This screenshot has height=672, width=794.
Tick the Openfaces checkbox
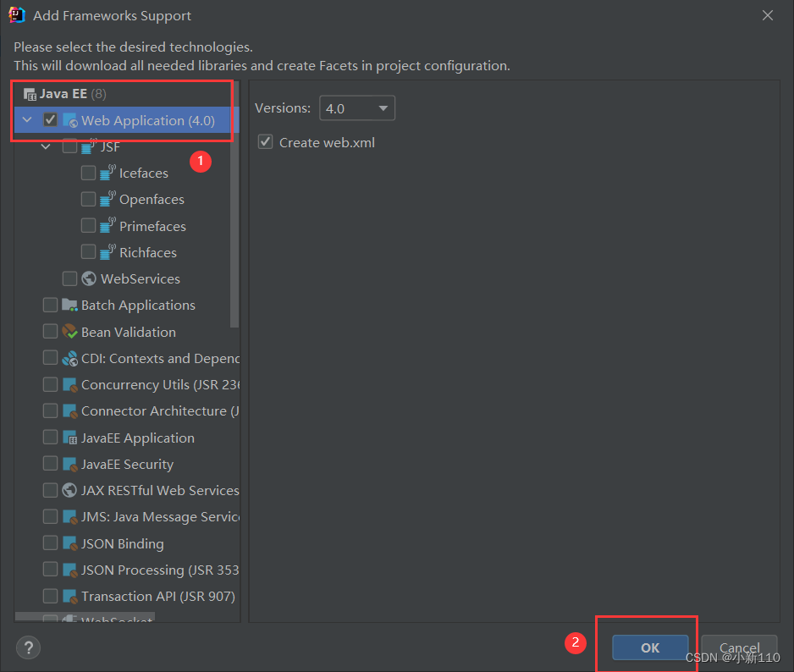click(x=88, y=199)
